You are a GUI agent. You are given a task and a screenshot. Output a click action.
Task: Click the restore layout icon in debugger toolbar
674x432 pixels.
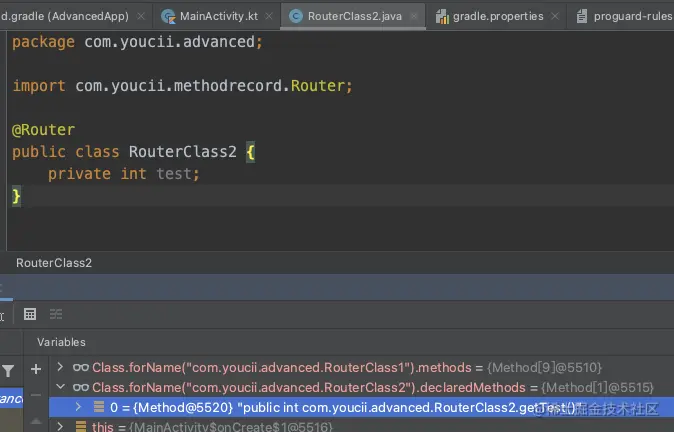(x=56, y=314)
